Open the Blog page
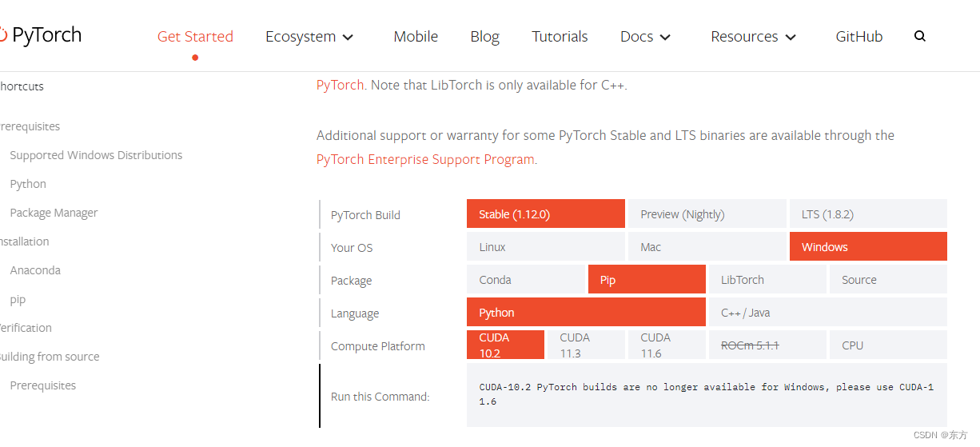 (x=484, y=36)
